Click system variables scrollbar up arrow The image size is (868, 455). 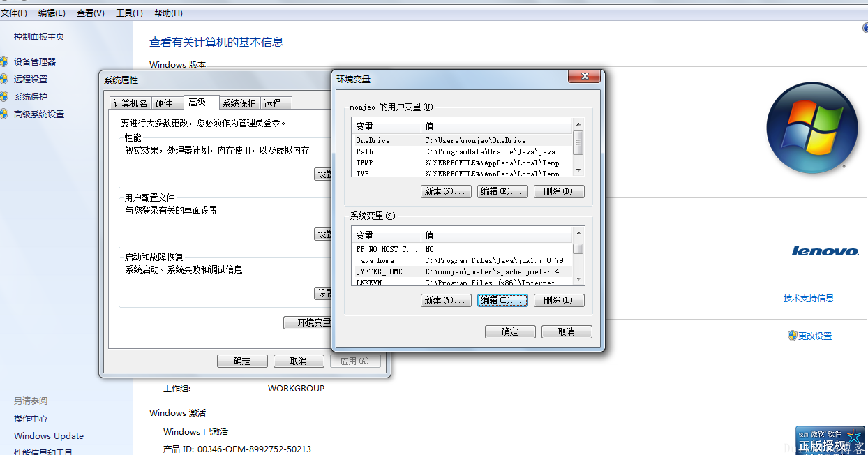(x=578, y=232)
